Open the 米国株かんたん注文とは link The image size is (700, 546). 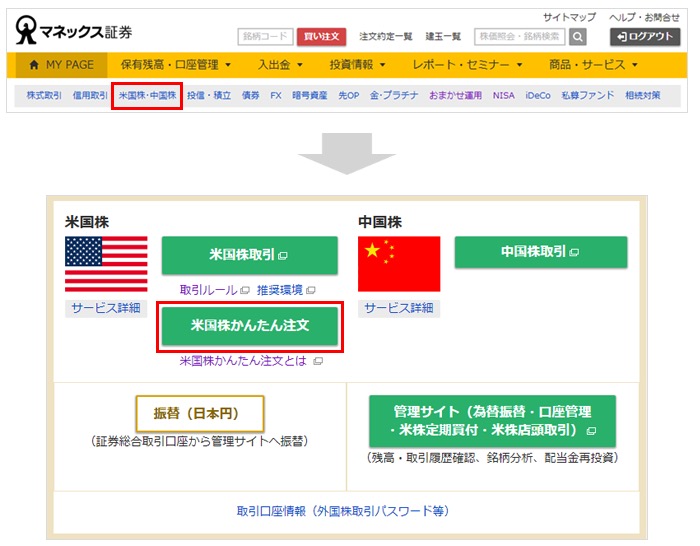point(243,361)
